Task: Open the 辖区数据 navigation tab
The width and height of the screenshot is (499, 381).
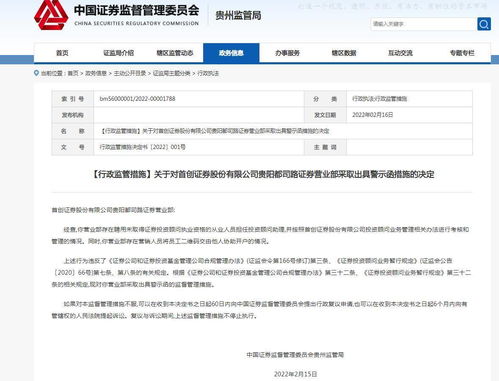Action: click(x=344, y=53)
